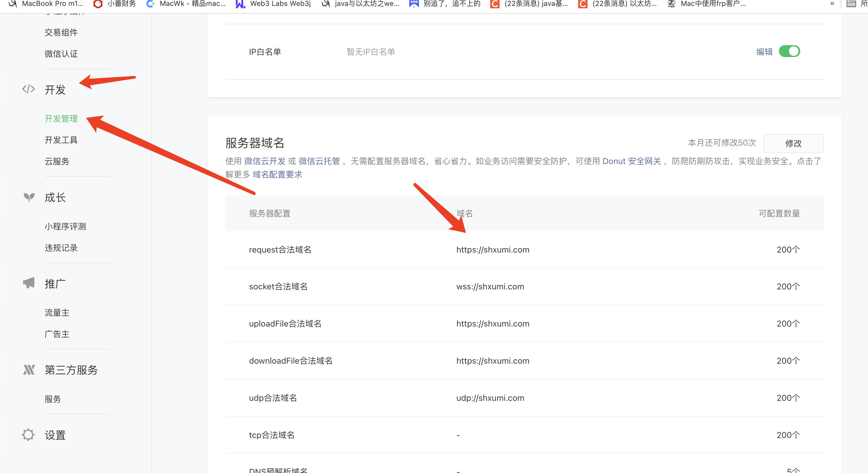Viewport: 868px width, 473px height.
Task: Click the 200个 quota in tcp row
Action: [x=788, y=435]
